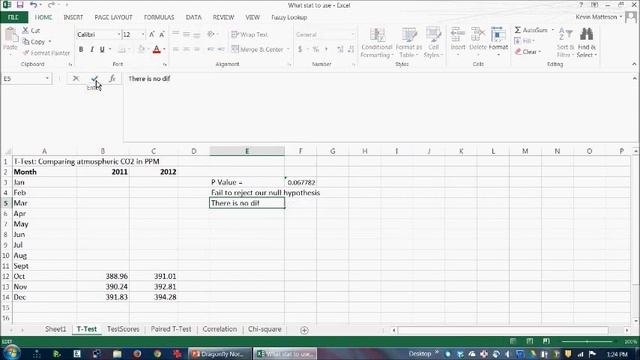Click the percent style icon
The width and height of the screenshot is (640, 360).
coord(316,49)
